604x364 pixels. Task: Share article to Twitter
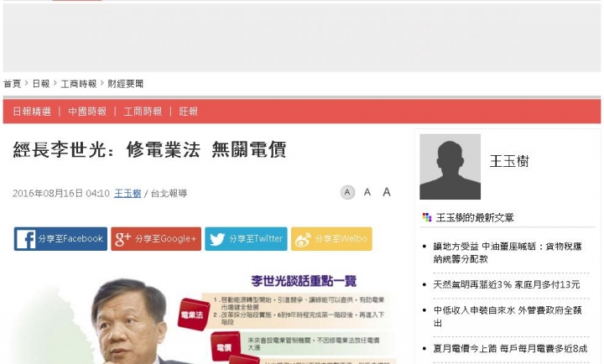[246, 239]
